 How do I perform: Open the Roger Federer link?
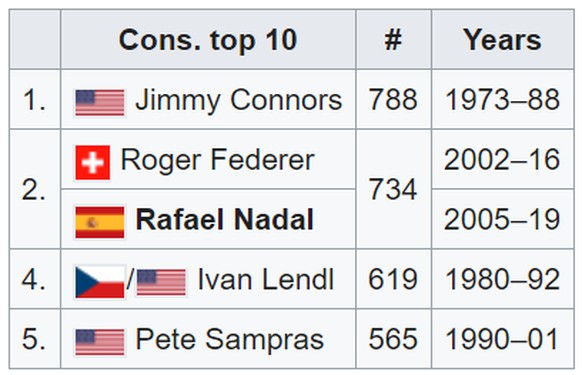218,160
